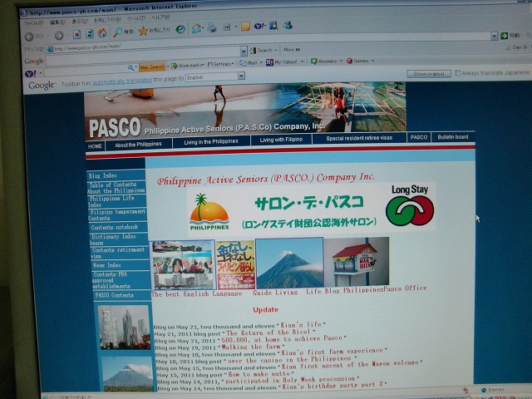Open the HOME navigation tab
The width and height of the screenshot is (532, 399).
[95, 146]
